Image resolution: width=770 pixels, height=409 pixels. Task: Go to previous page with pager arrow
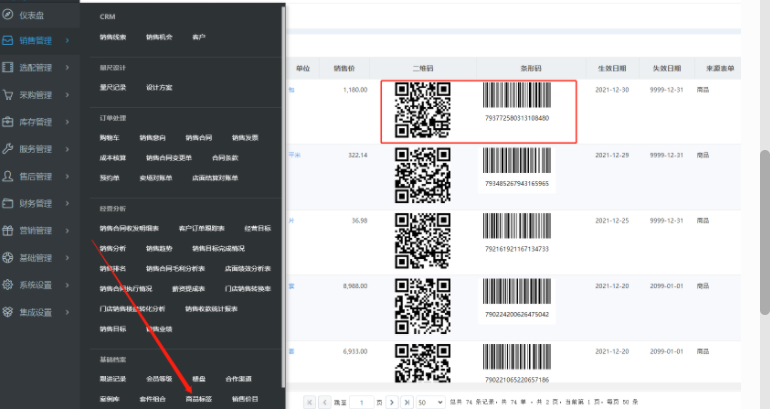click(325, 402)
